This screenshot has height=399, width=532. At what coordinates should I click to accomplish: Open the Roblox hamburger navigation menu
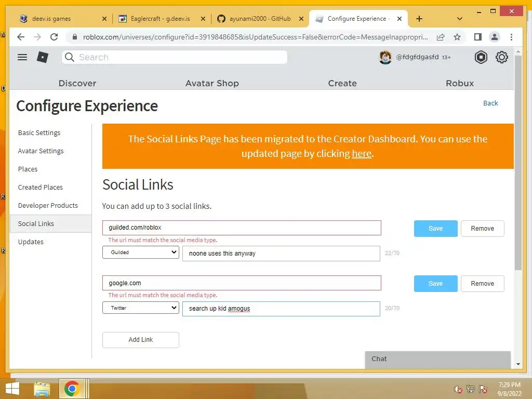(22, 57)
